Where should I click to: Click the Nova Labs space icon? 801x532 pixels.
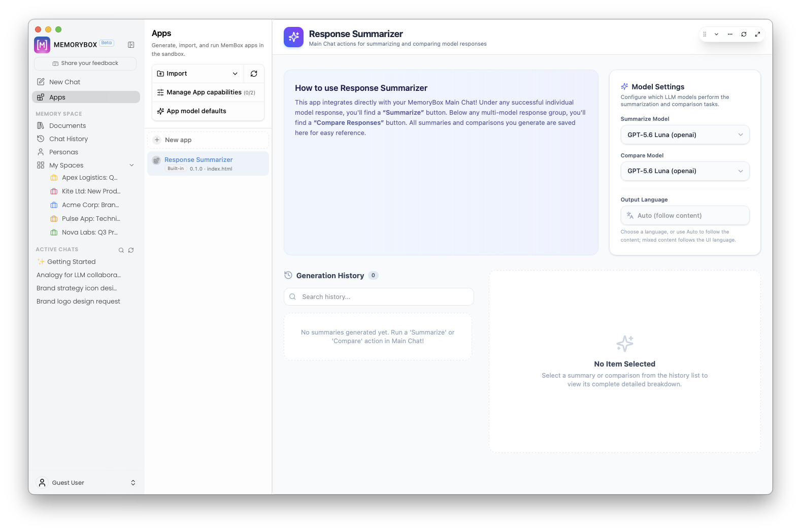54,232
